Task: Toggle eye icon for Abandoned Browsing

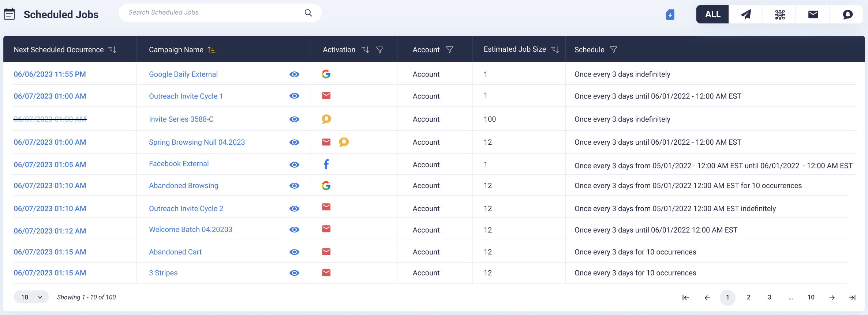Action: (294, 186)
